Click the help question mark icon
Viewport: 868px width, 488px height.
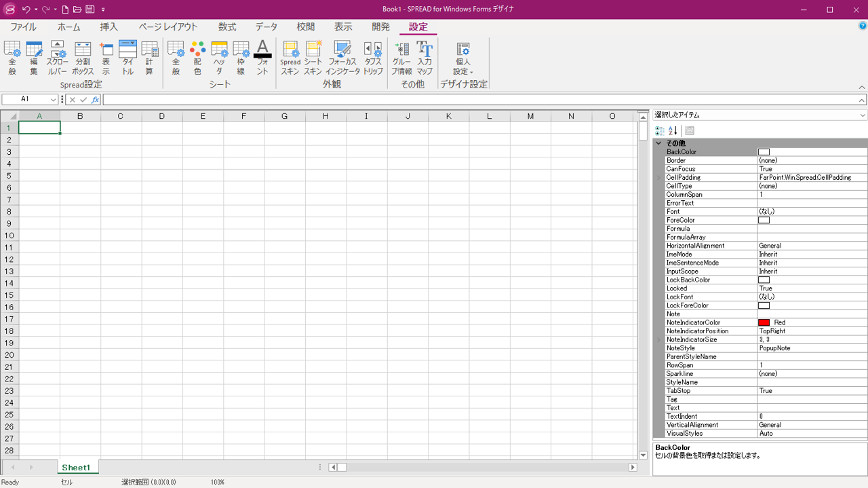tap(863, 26)
